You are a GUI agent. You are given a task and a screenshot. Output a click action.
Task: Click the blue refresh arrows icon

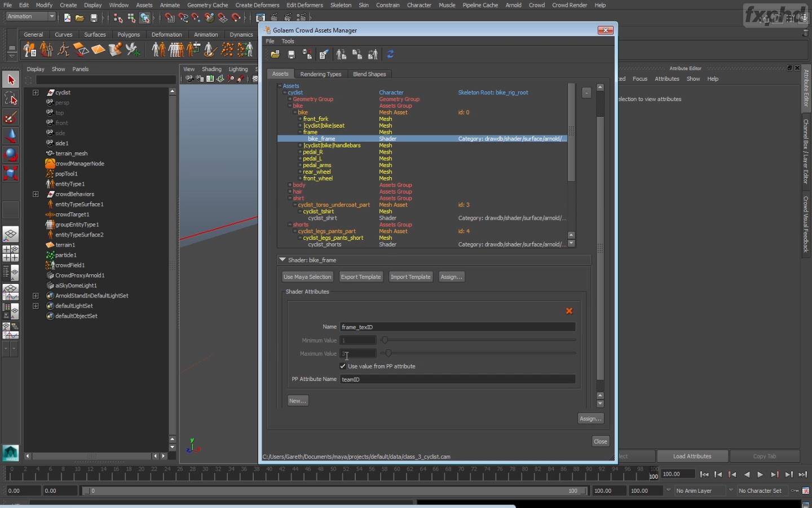(x=390, y=55)
